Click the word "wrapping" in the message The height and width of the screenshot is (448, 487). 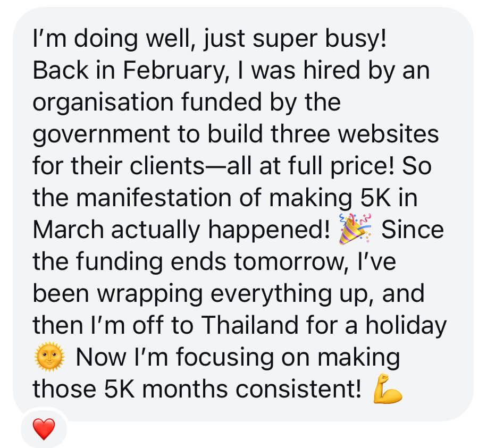tap(150, 294)
